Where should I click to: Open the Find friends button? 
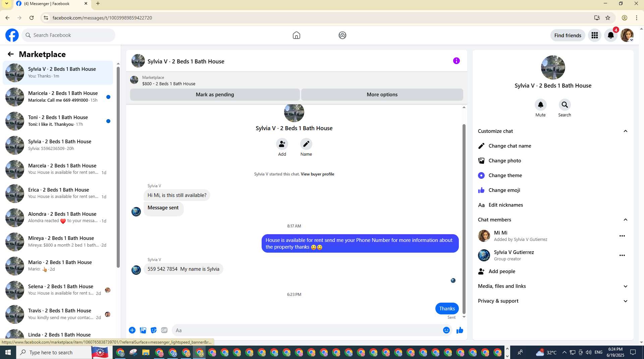click(568, 35)
